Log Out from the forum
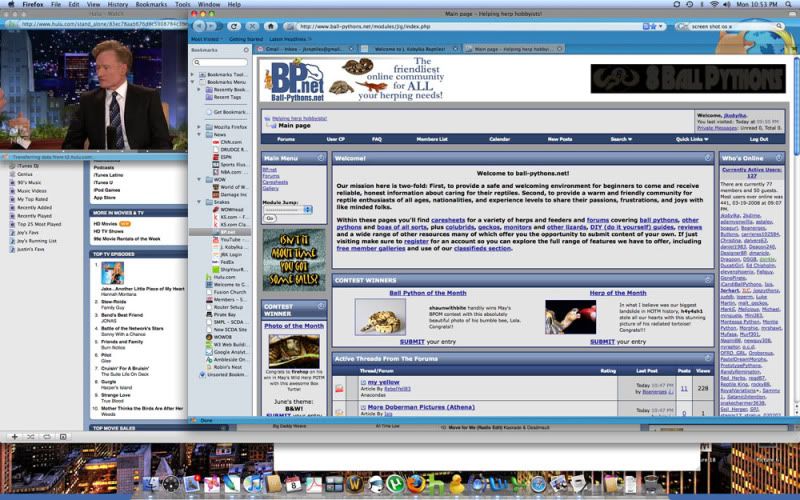The height and width of the screenshot is (500, 800). [x=759, y=139]
